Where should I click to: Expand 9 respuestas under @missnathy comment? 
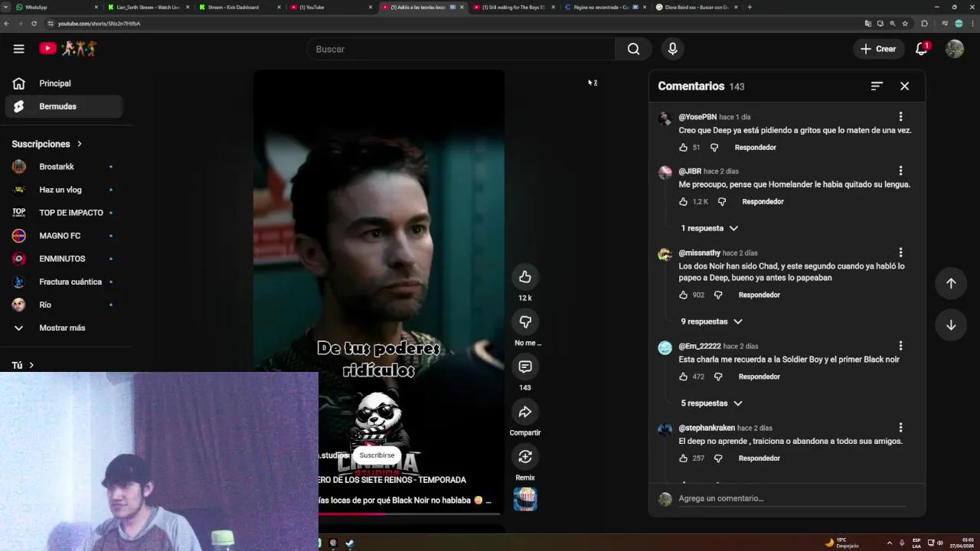[x=711, y=321]
